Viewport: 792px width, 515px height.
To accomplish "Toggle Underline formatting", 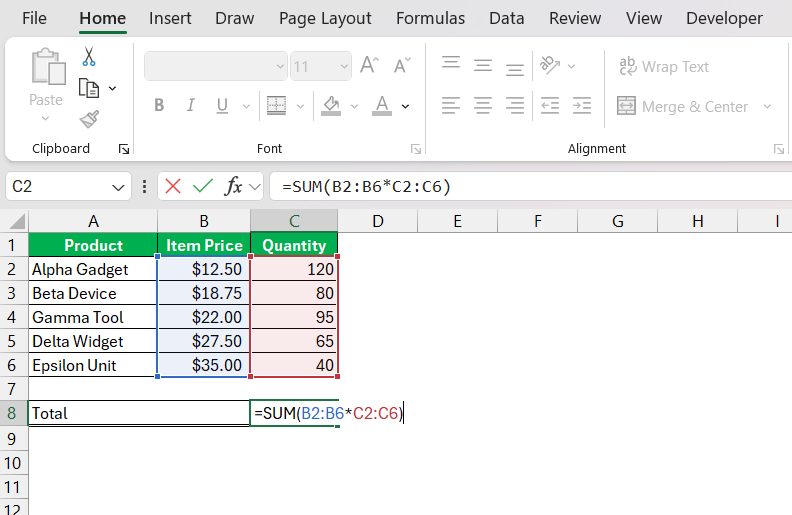I will coord(222,106).
